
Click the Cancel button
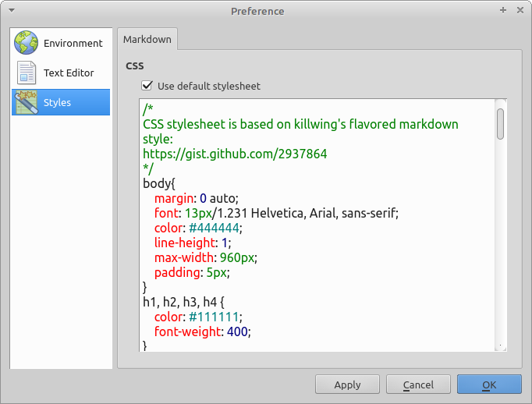point(418,385)
